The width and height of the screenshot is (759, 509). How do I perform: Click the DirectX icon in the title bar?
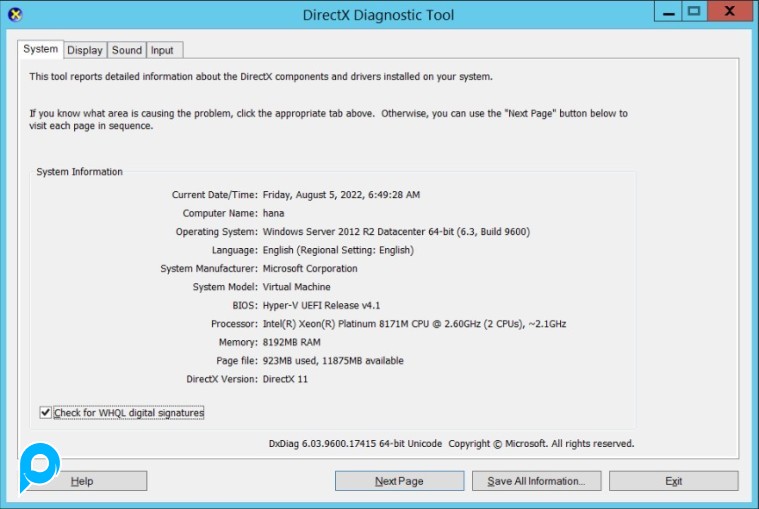(14, 14)
